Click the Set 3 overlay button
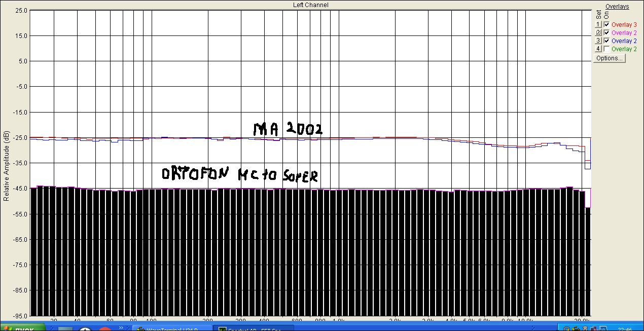Screen dimensions: 644x331 (598, 41)
